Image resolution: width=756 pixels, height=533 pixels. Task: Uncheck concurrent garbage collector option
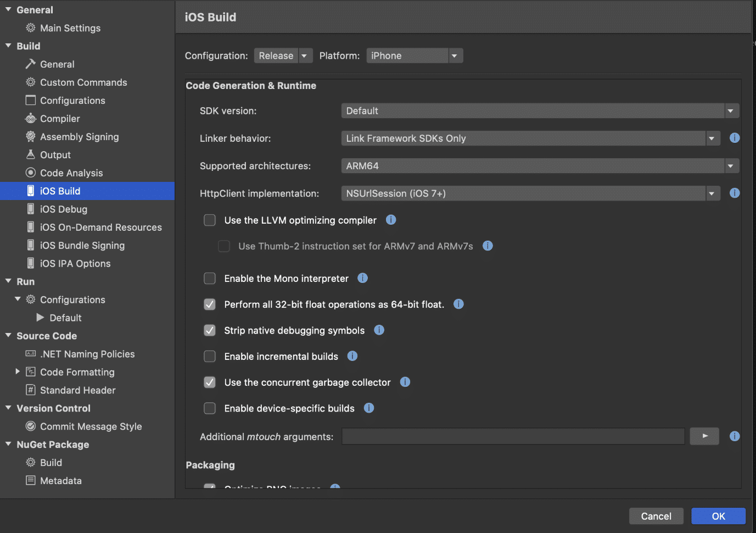[210, 382]
